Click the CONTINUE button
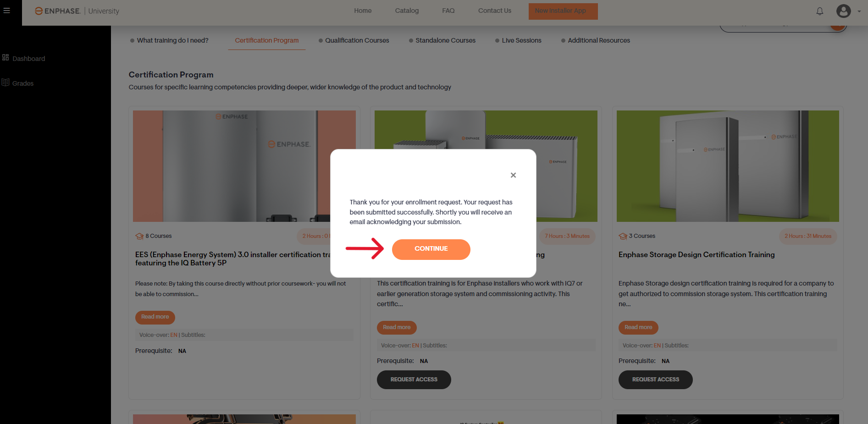 431,249
